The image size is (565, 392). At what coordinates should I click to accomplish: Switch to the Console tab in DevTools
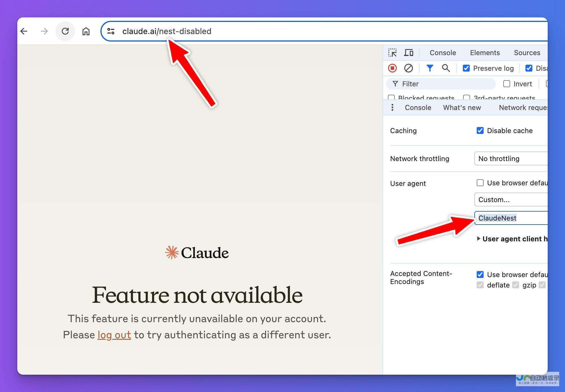click(443, 52)
